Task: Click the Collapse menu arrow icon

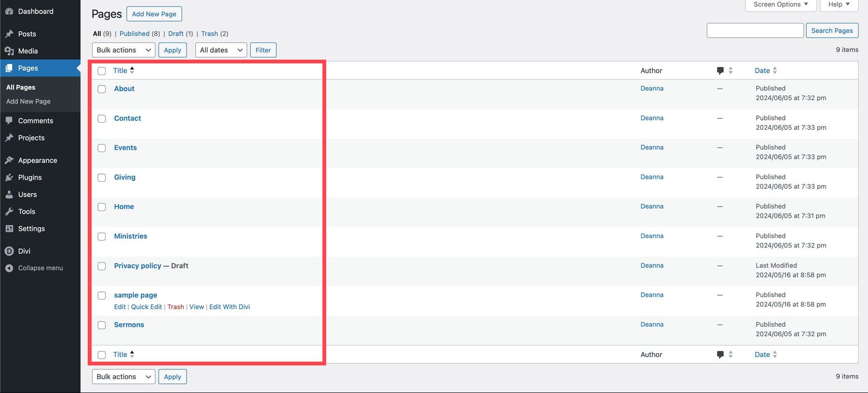Action: pyautogui.click(x=9, y=268)
